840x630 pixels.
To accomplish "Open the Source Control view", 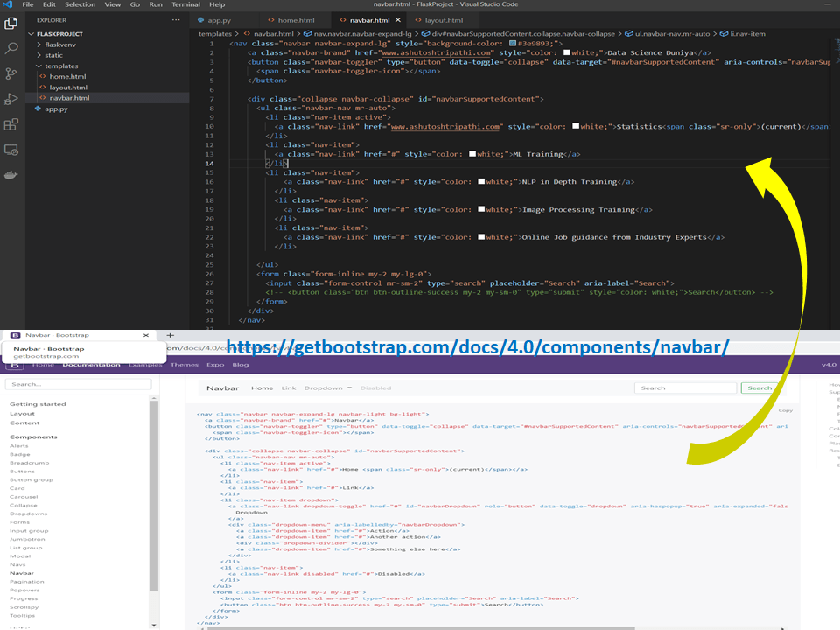I will click(x=12, y=74).
